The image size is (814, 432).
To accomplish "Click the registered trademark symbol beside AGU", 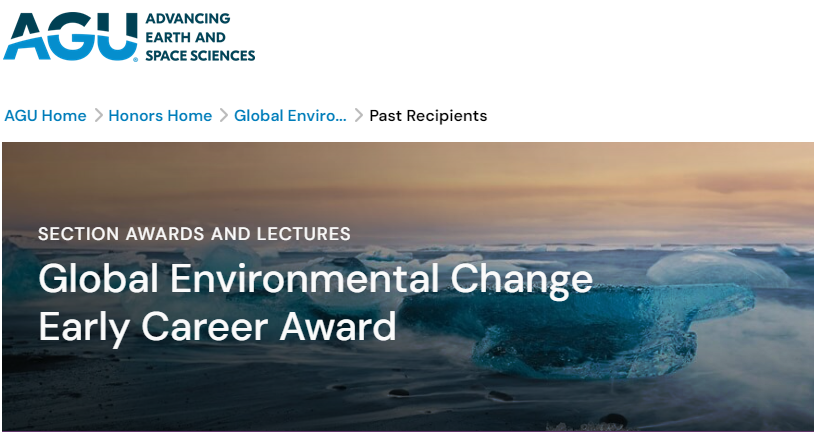I will point(137,58).
